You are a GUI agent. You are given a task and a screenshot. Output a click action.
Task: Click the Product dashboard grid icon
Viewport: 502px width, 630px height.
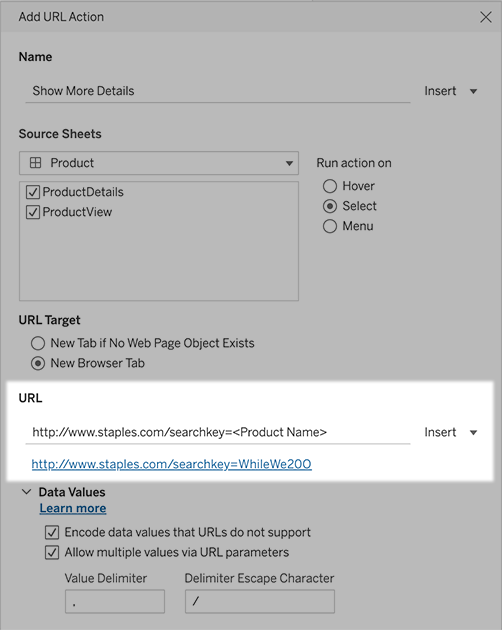[x=35, y=163]
